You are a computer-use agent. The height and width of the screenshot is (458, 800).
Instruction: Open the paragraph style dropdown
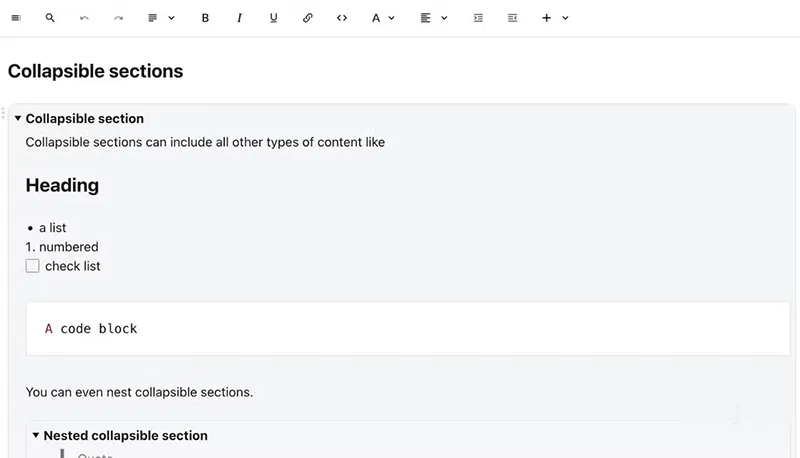tap(160, 18)
